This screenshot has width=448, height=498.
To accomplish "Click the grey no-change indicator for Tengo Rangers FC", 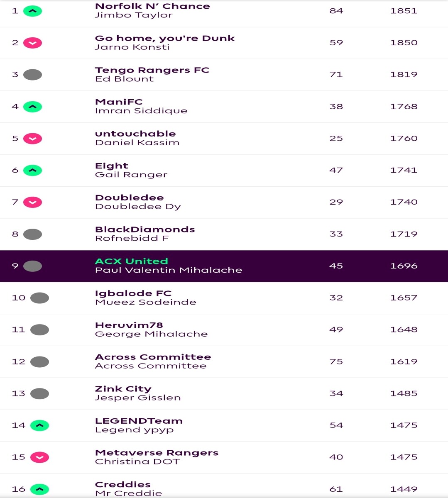I will tap(32, 75).
